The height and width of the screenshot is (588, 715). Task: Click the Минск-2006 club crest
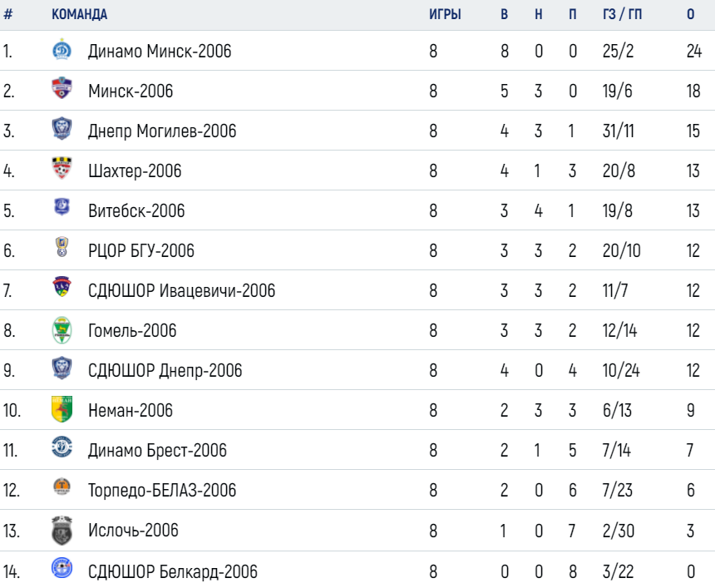(x=62, y=88)
